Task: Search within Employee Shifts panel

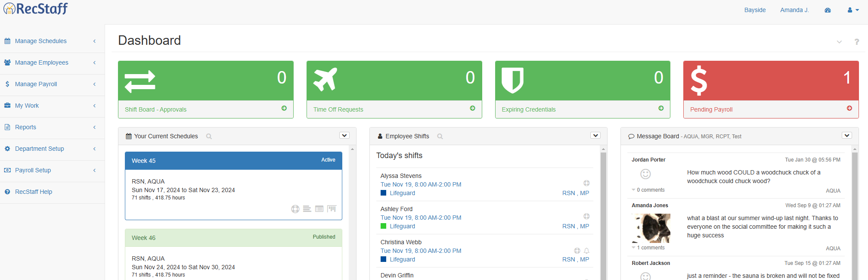Action: pos(440,136)
